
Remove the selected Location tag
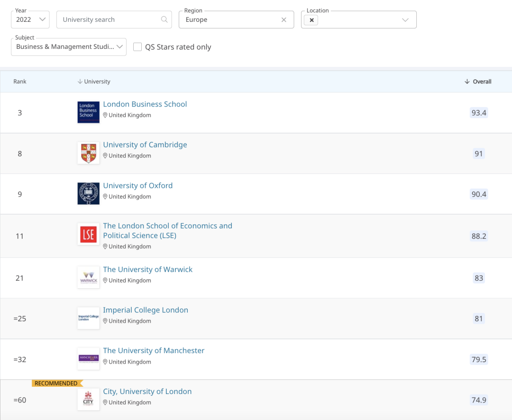pyautogui.click(x=311, y=20)
